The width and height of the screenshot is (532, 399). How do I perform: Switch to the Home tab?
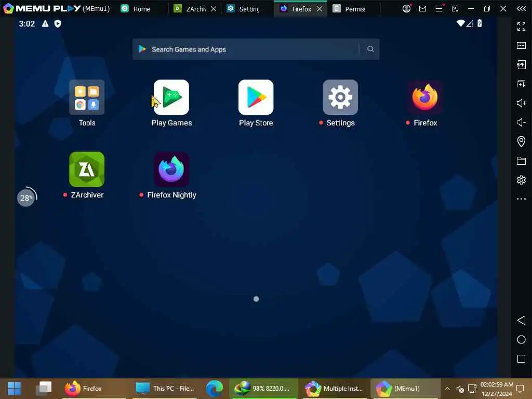click(x=136, y=9)
